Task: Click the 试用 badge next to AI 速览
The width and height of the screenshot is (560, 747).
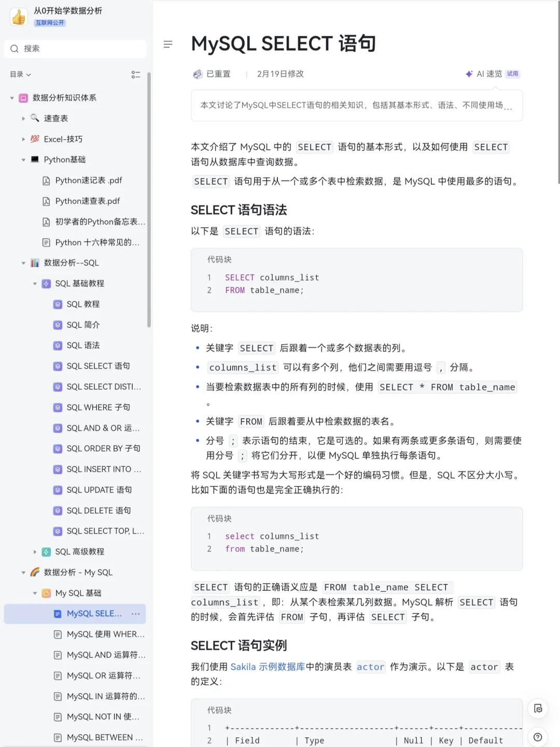Action: tap(512, 74)
